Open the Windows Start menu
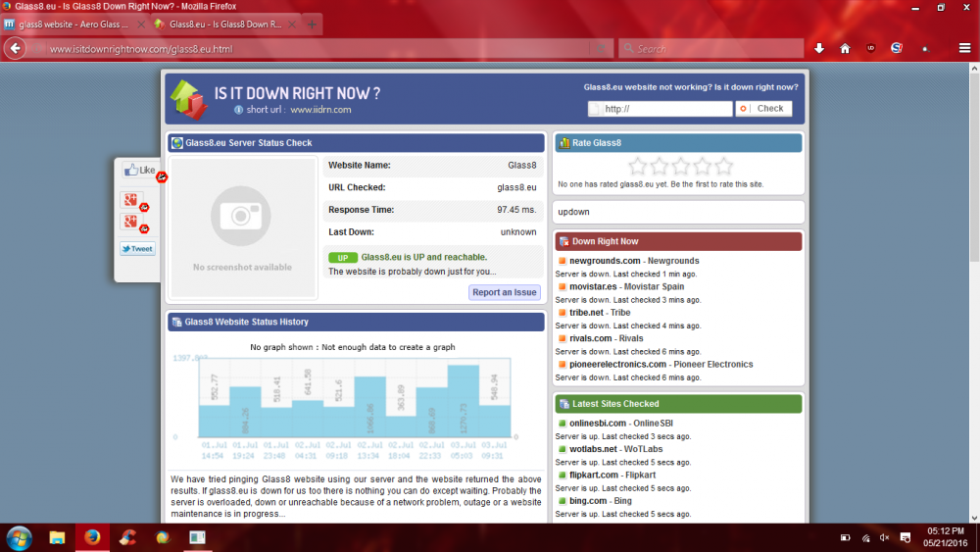Viewport: 980px width, 552px height. pyautogui.click(x=19, y=537)
